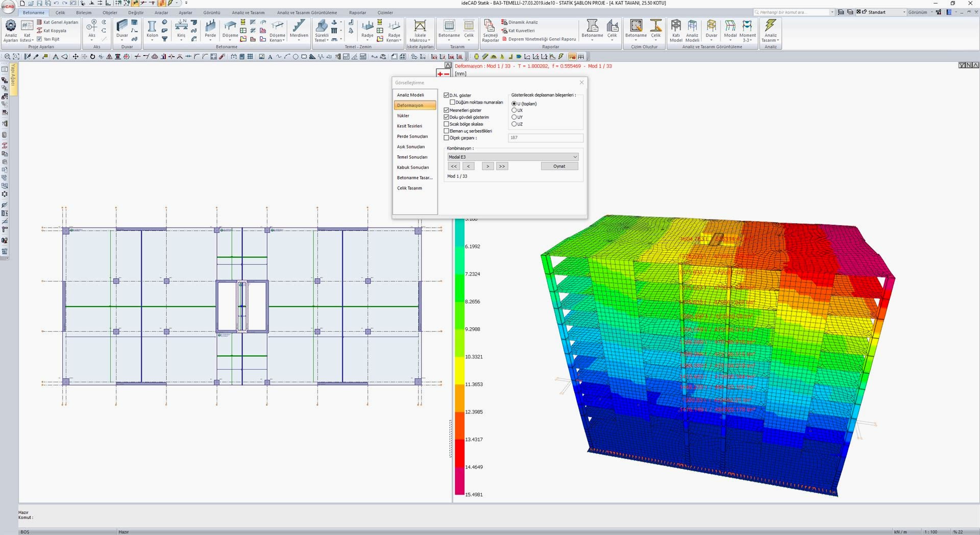Image resolution: width=980 pixels, height=535 pixels.
Task: Open Analiz Ayarları gear icon
Action: (10, 27)
